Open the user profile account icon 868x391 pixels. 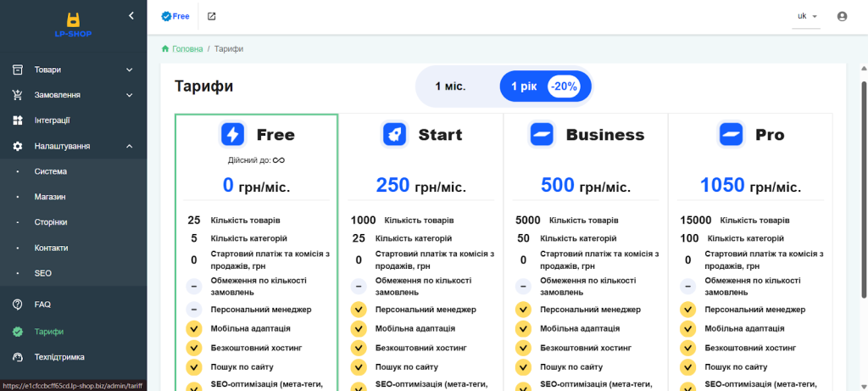point(842,16)
